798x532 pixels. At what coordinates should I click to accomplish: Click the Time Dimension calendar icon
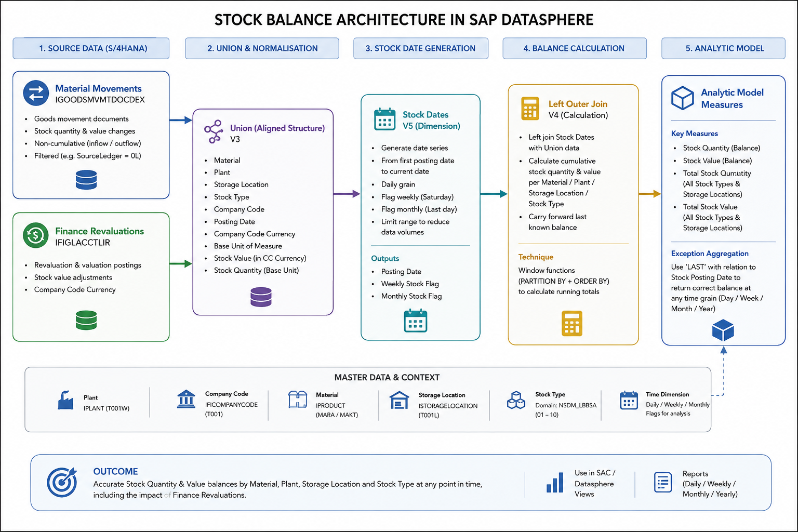[x=629, y=400]
